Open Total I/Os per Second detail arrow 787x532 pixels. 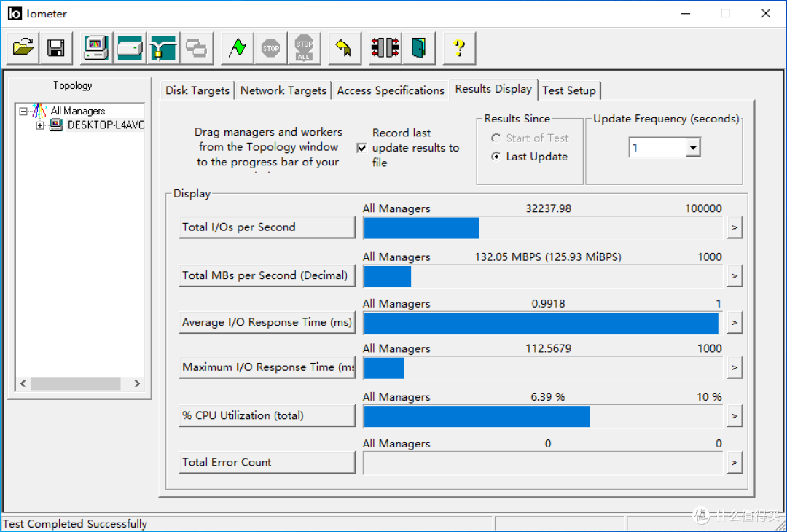point(735,227)
